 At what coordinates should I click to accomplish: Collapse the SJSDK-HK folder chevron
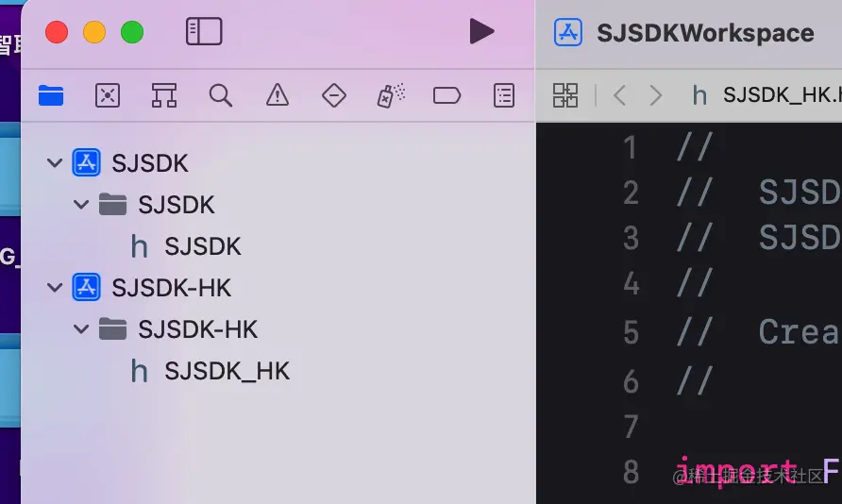point(81,329)
